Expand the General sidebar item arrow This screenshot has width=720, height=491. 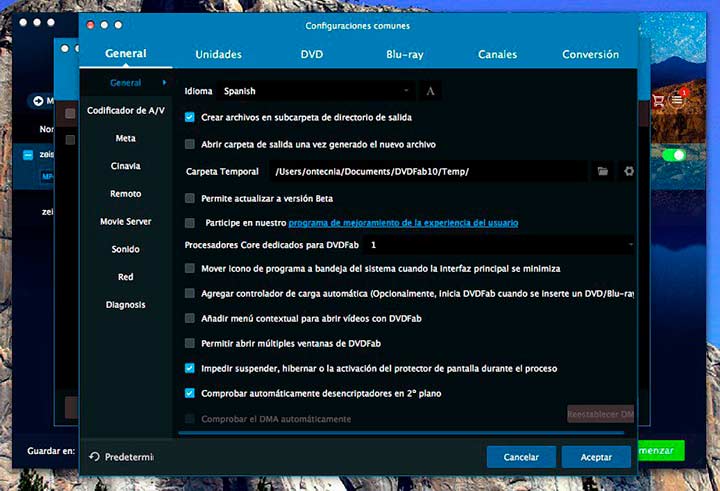pos(164,83)
